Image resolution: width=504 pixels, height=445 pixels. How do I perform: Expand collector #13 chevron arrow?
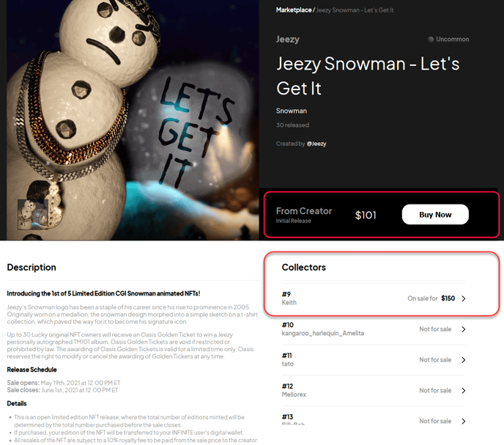464,421
